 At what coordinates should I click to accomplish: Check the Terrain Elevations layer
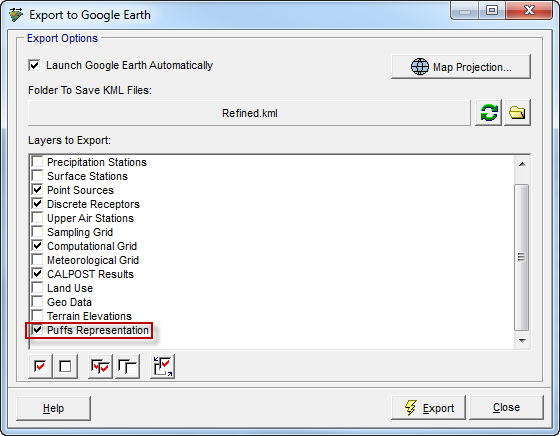tap(37, 316)
